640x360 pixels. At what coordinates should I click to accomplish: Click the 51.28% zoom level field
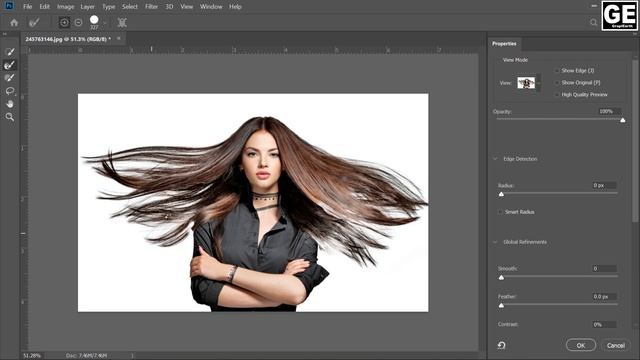pos(32,356)
